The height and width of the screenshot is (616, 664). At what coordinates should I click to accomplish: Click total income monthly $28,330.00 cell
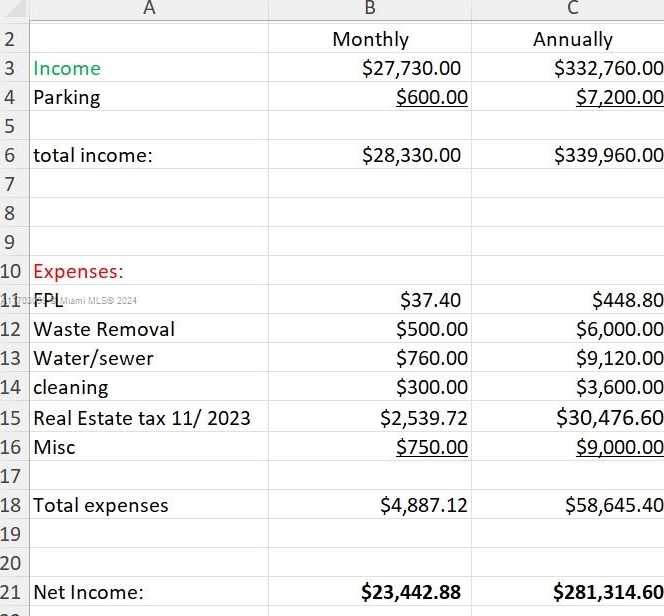coord(370,155)
